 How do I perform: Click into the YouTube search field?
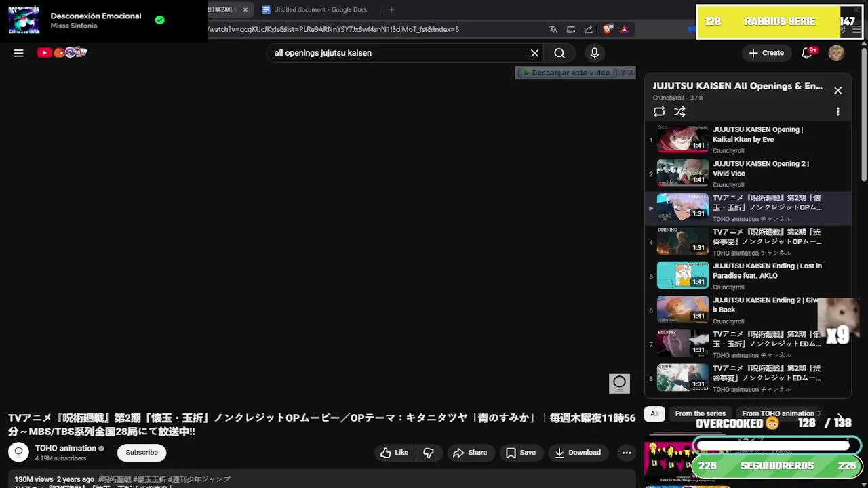pos(399,53)
